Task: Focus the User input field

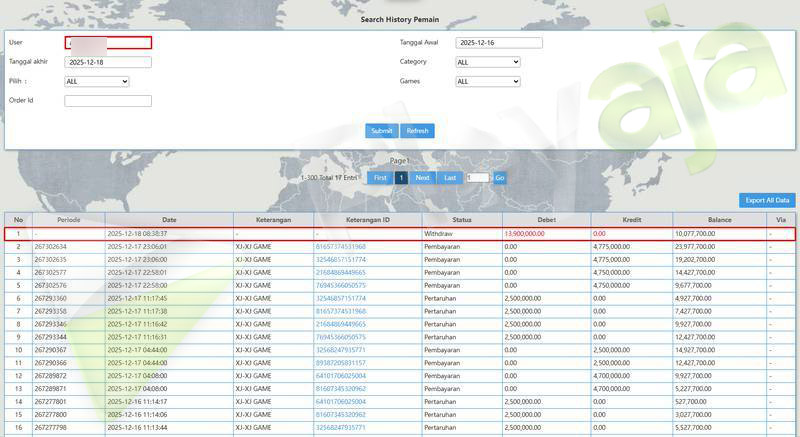Action: click(x=108, y=43)
